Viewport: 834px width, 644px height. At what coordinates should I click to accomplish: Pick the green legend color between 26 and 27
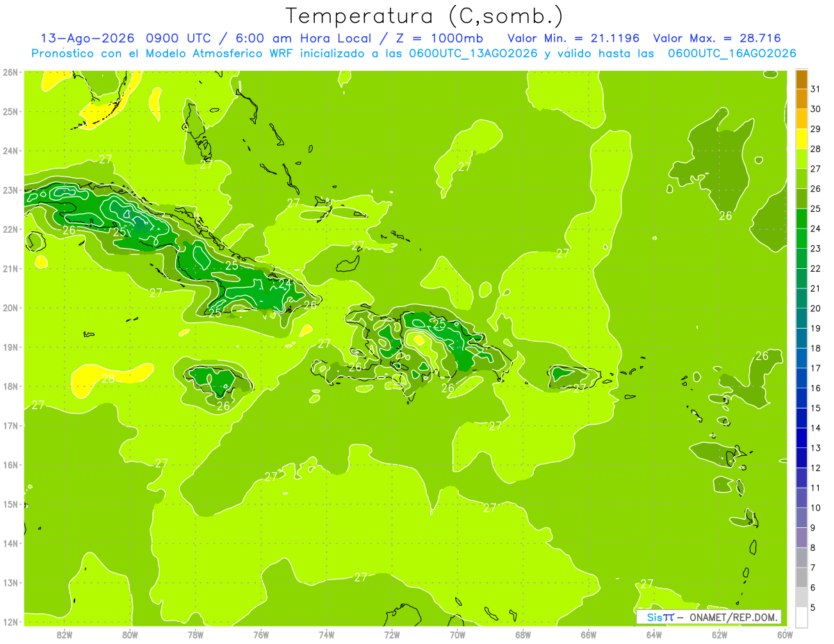pos(801,179)
